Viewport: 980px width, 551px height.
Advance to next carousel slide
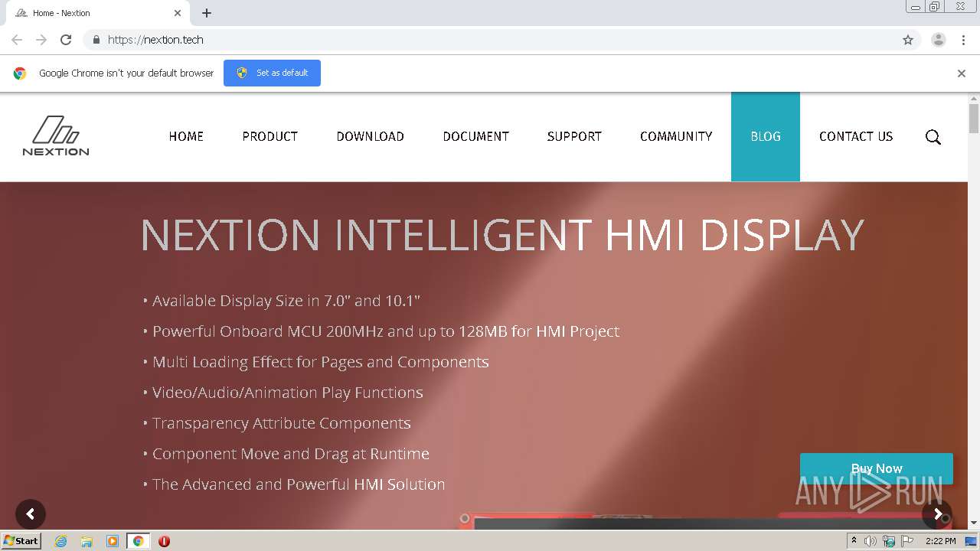click(x=937, y=514)
